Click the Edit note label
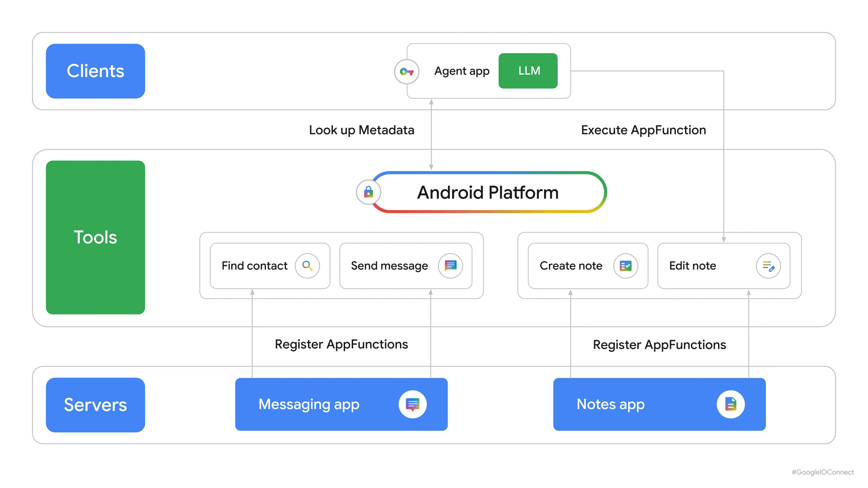This screenshot has width=868, height=488. pyautogui.click(x=693, y=266)
